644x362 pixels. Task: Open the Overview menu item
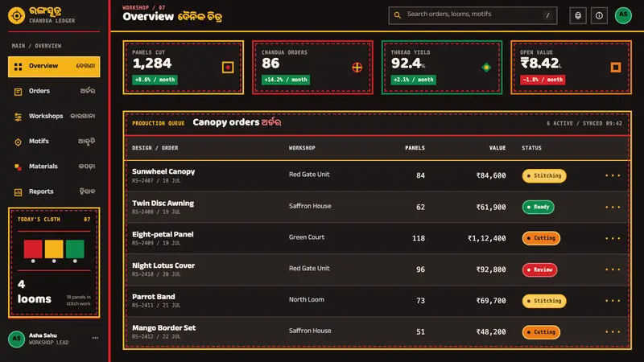pos(54,67)
